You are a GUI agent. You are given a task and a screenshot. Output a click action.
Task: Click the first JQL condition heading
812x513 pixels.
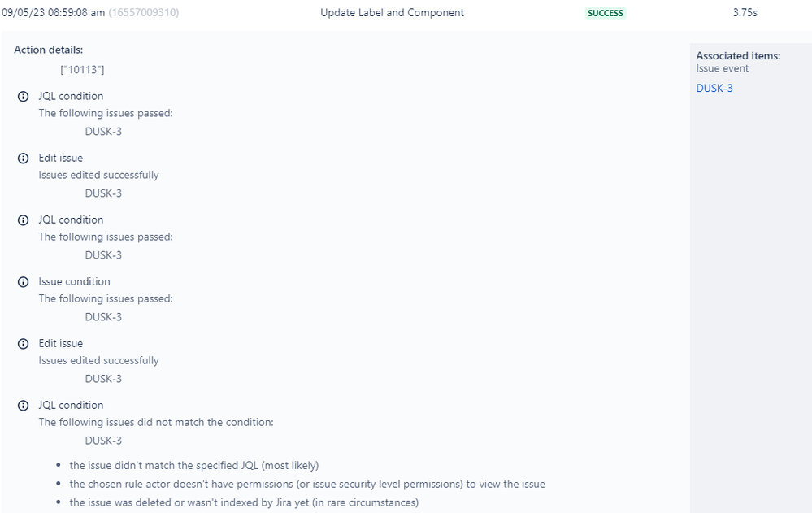point(71,97)
